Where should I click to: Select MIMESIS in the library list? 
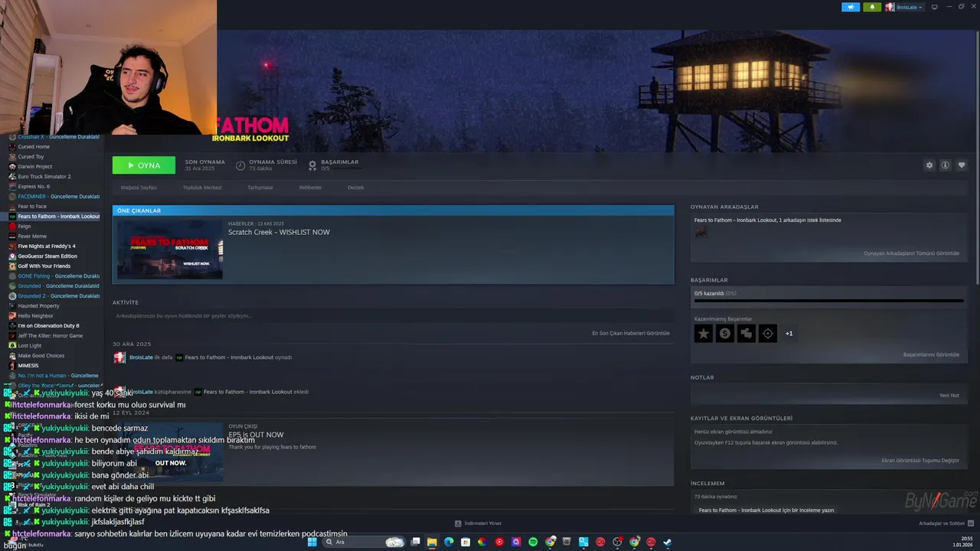pos(28,366)
